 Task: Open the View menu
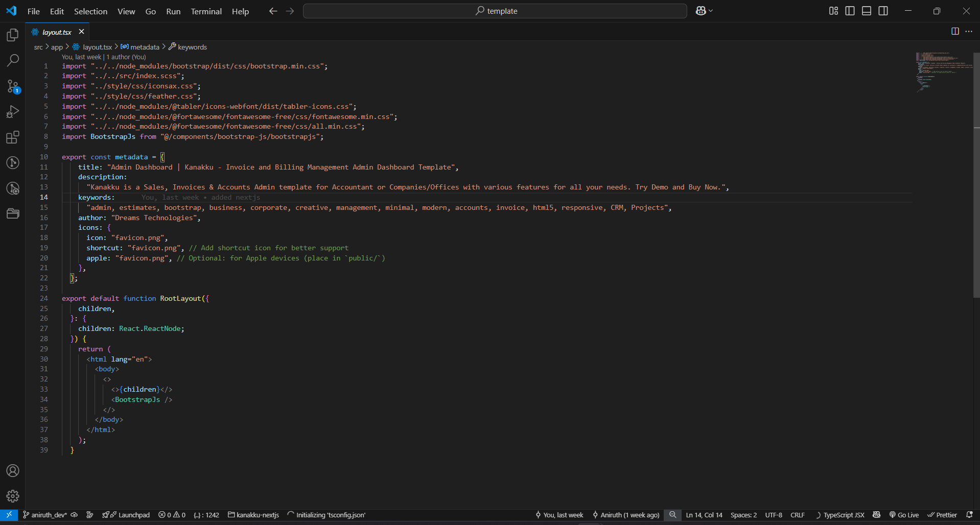[x=126, y=11]
